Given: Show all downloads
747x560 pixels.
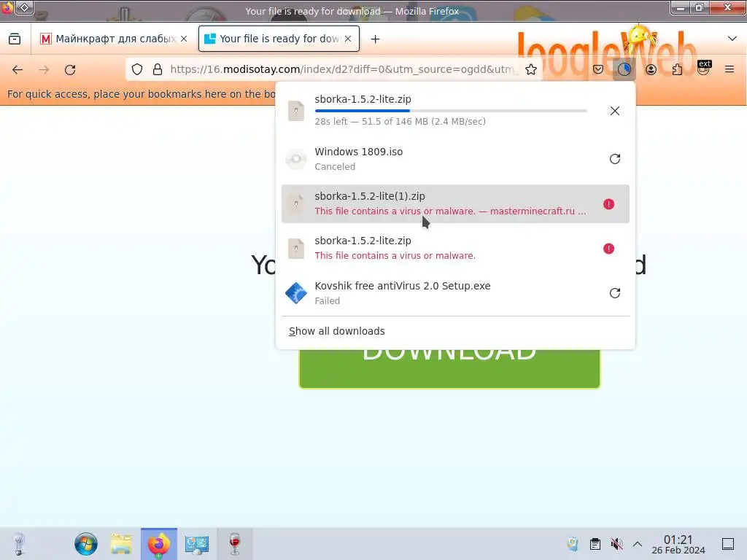Looking at the screenshot, I should coord(337,331).
